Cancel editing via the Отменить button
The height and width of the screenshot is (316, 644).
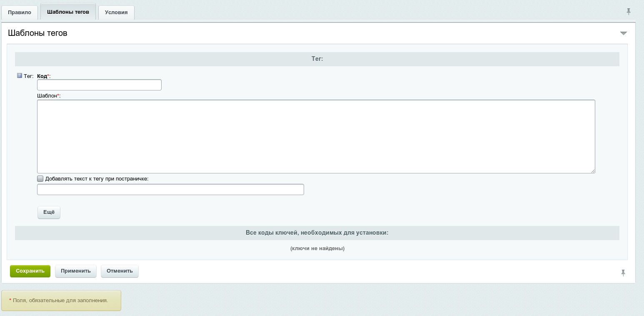pyautogui.click(x=120, y=271)
